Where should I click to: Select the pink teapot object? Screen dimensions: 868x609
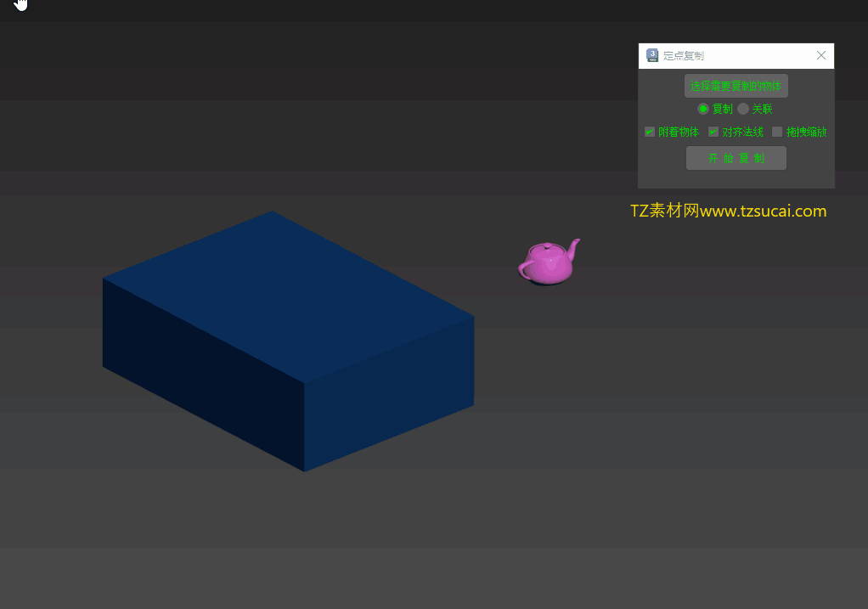(x=548, y=263)
